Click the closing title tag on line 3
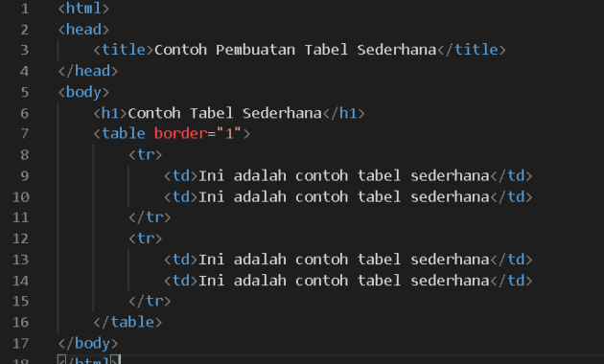 (x=472, y=50)
